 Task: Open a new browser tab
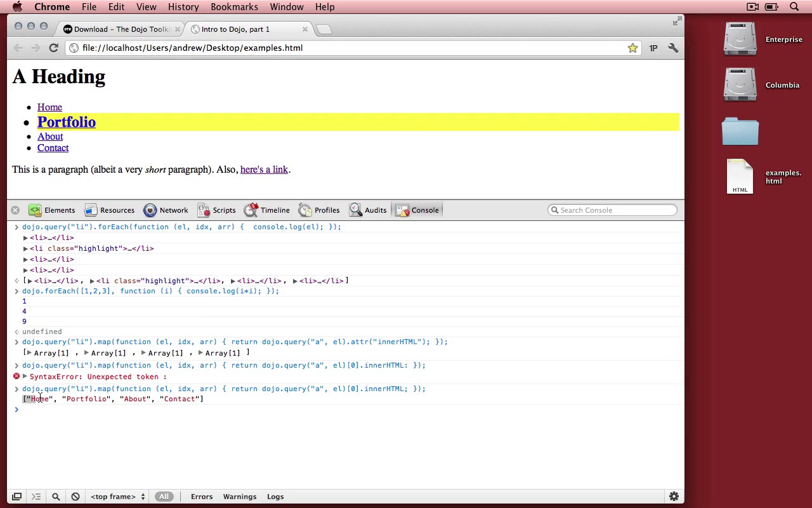(x=324, y=29)
